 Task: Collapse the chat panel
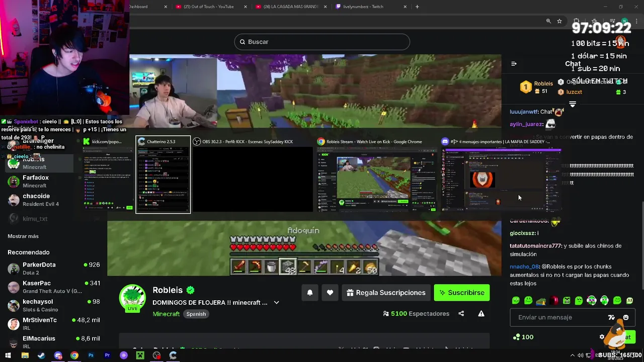[x=514, y=64]
